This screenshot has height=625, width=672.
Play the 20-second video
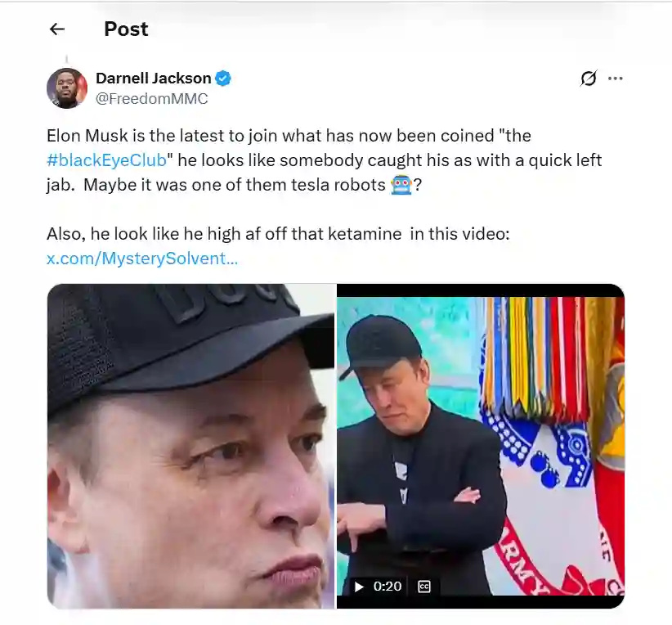359,587
